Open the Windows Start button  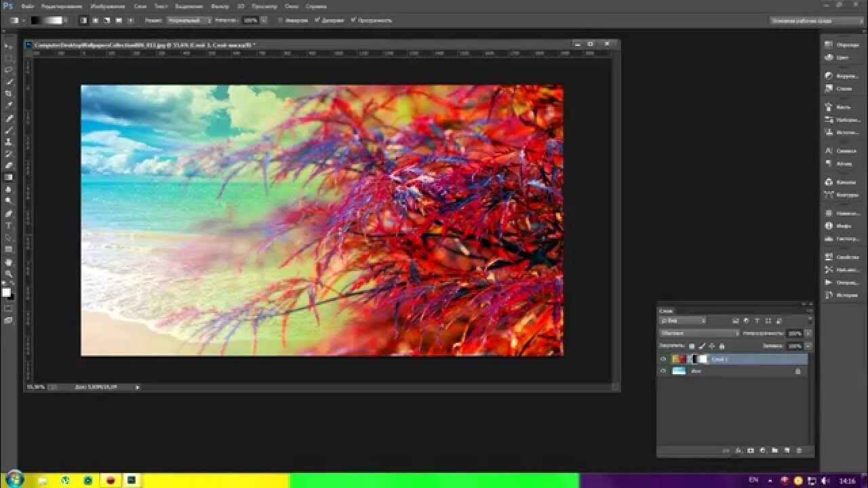coord(14,479)
